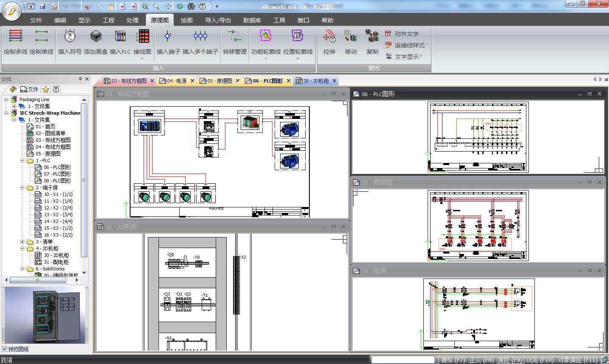This screenshot has width=609, height=364.
Task: Collapse the 2 - 端子排 folder in tree
Action: [22, 188]
